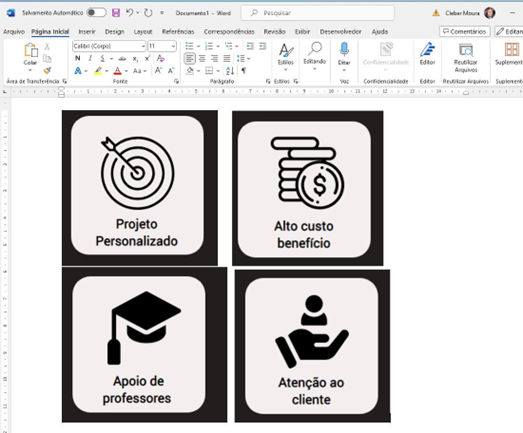Switch to the Inserir tab
Viewport: 523px width, 433px height.
tap(87, 32)
